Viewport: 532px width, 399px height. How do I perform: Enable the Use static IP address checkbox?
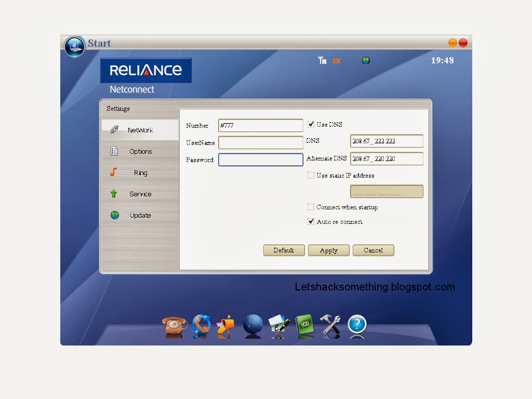pyautogui.click(x=311, y=175)
